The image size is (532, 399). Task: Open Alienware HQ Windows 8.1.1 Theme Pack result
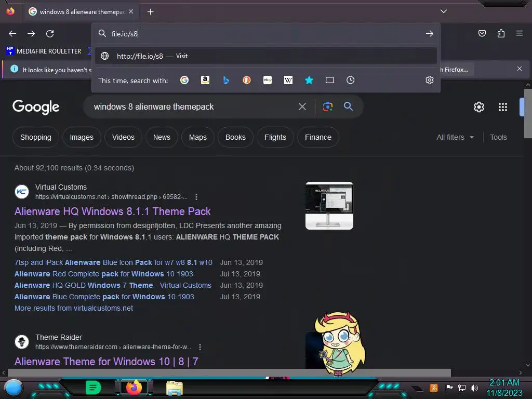[x=112, y=211]
